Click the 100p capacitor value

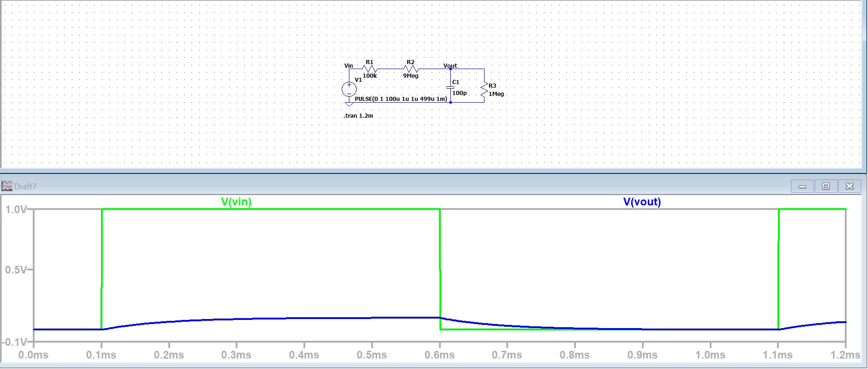459,93
